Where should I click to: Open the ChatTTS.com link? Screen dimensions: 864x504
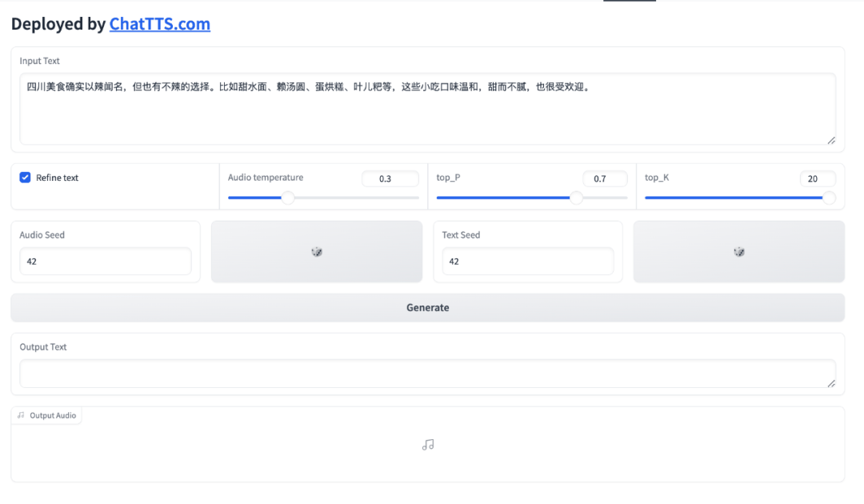click(159, 24)
